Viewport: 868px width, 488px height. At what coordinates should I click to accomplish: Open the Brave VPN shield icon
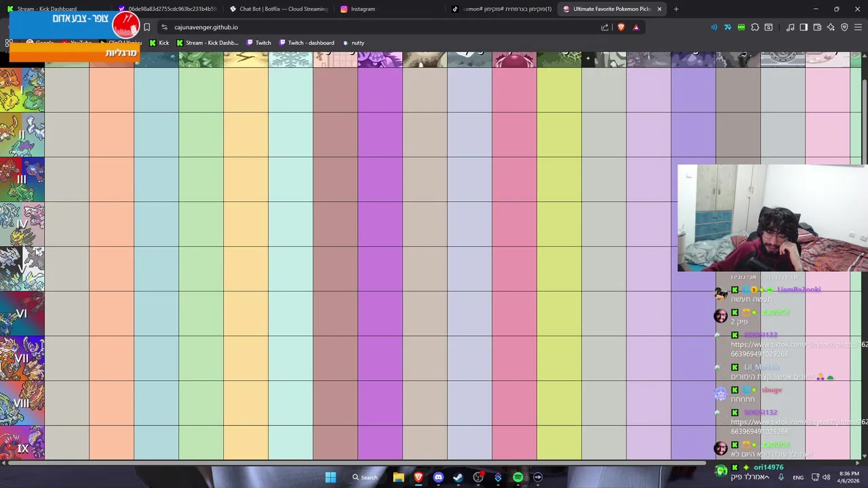coord(844,27)
